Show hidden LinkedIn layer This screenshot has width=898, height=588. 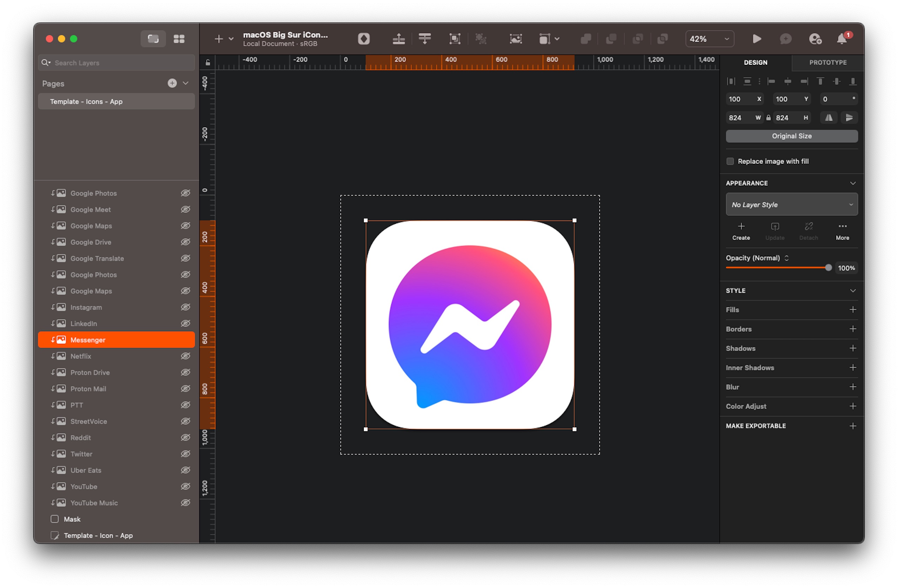pyautogui.click(x=185, y=323)
